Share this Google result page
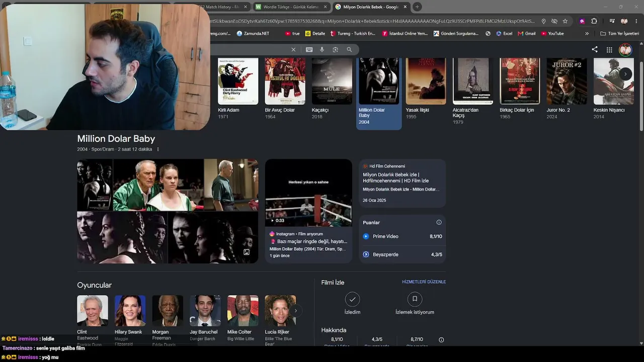The width and height of the screenshot is (644, 362). (595, 49)
